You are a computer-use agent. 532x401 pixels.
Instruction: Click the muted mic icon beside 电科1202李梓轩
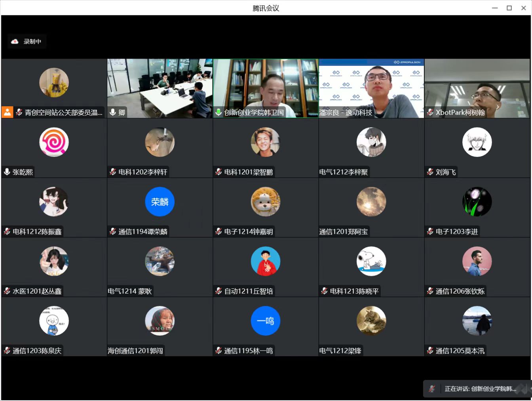coord(113,172)
